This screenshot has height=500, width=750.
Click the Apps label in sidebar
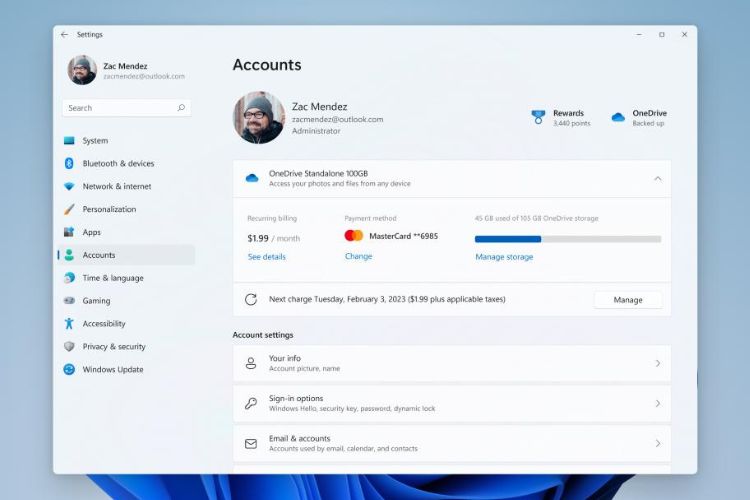[91, 232]
